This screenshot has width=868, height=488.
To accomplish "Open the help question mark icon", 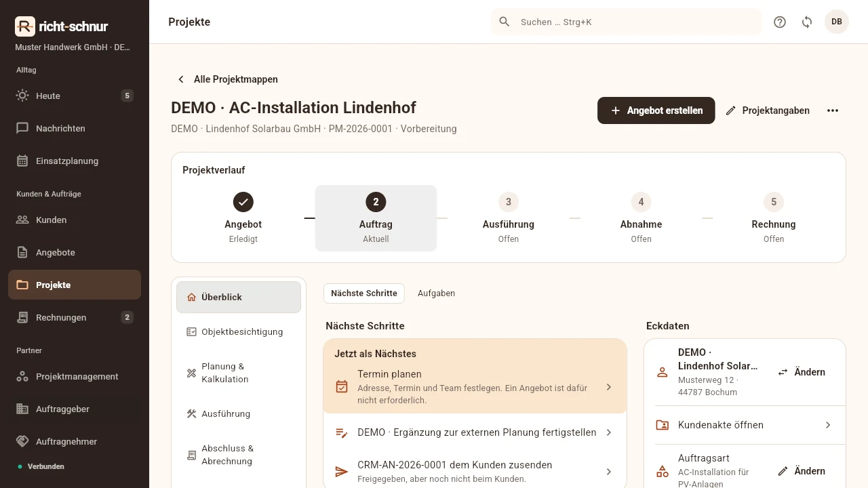I will pyautogui.click(x=780, y=22).
